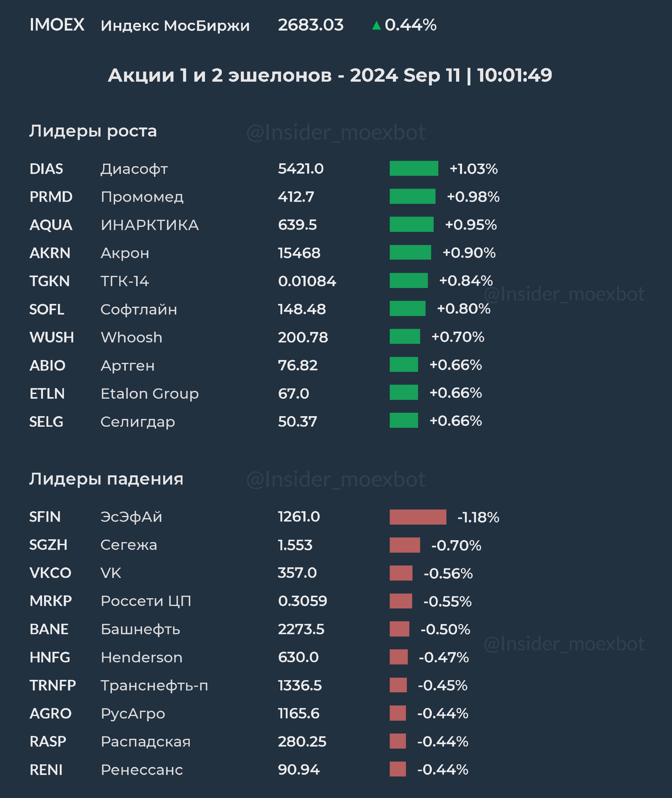Click the Лидеры роста section heading
672x798 pixels.
93,131
